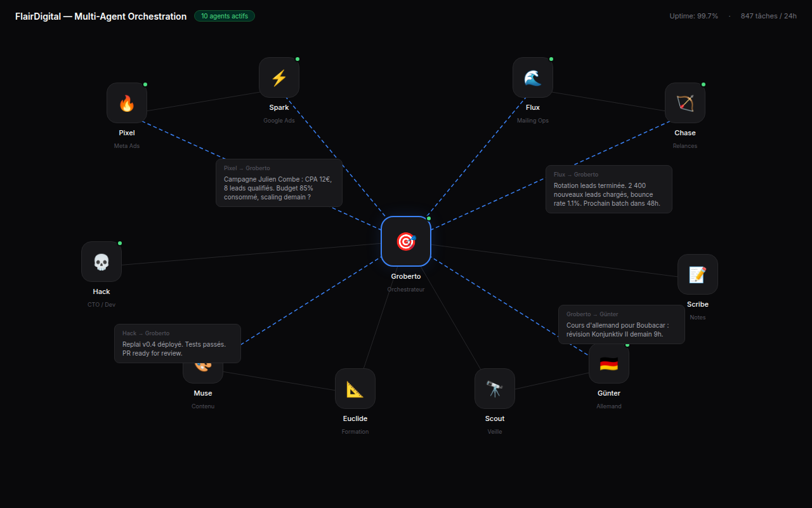Click the Flux → Groberto rotation leads card

click(x=609, y=189)
